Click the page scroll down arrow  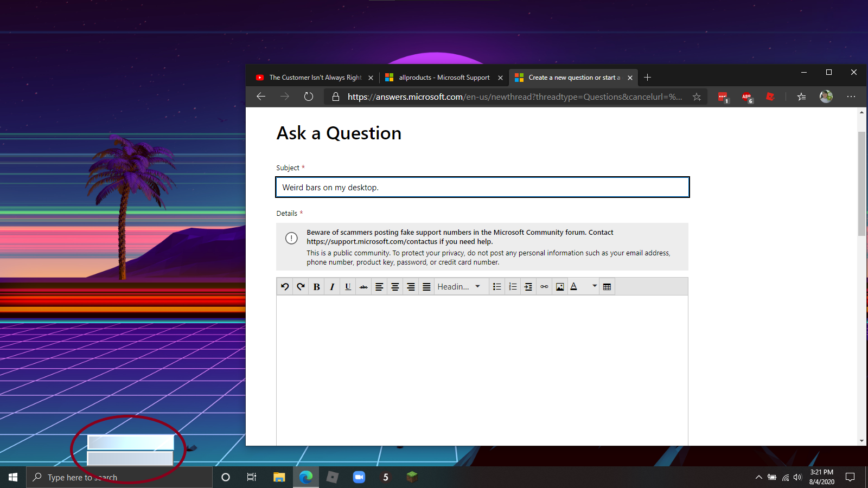pyautogui.click(x=861, y=441)
